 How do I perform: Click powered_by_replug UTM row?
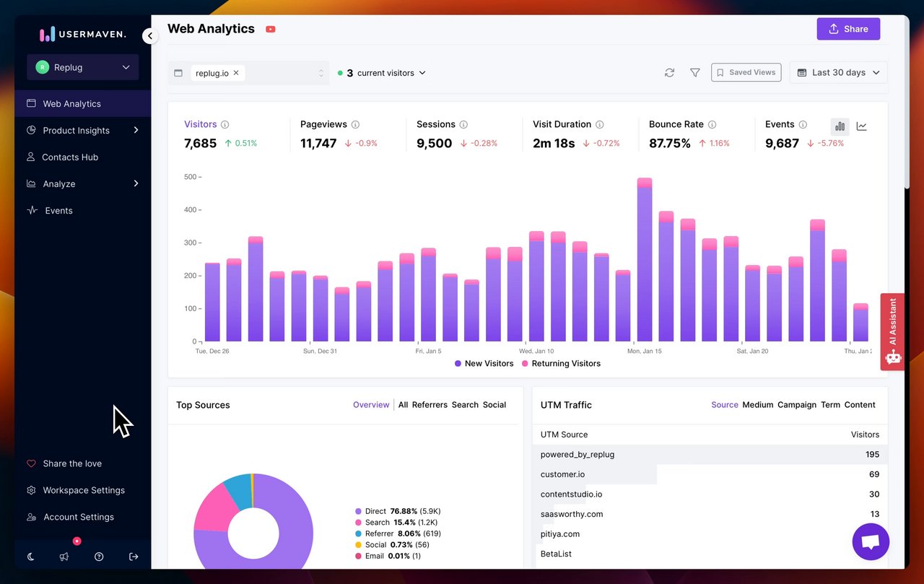[x=710, y=454]
